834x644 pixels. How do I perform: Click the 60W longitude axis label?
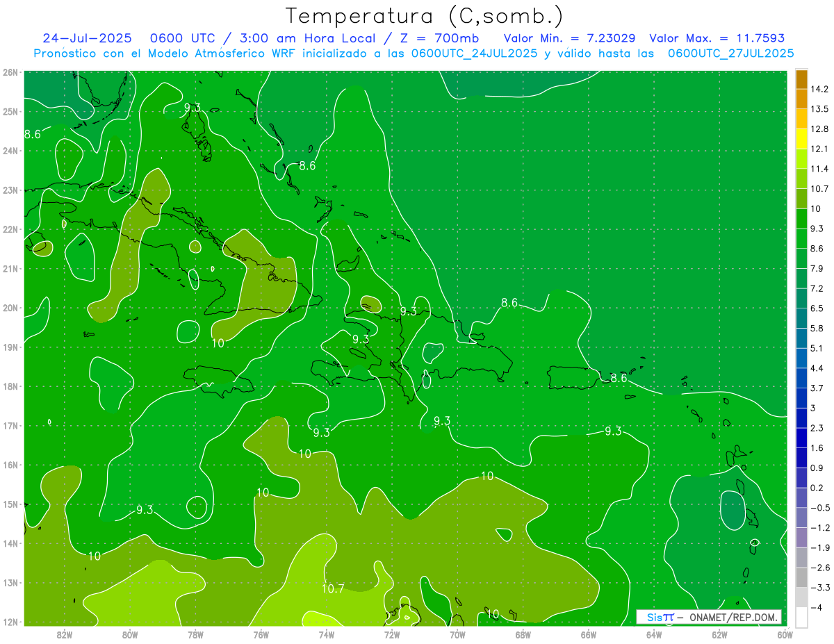point(785,634)
